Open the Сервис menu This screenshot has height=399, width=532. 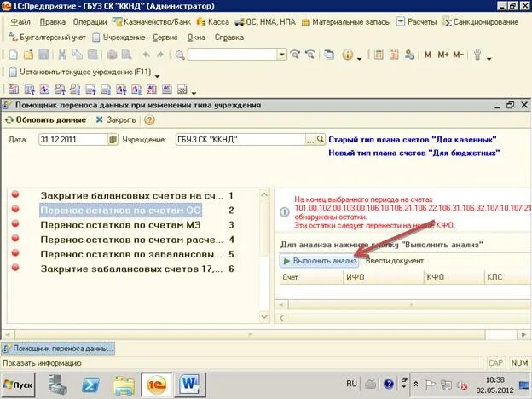pyautogui.click(x=165, y=38)
